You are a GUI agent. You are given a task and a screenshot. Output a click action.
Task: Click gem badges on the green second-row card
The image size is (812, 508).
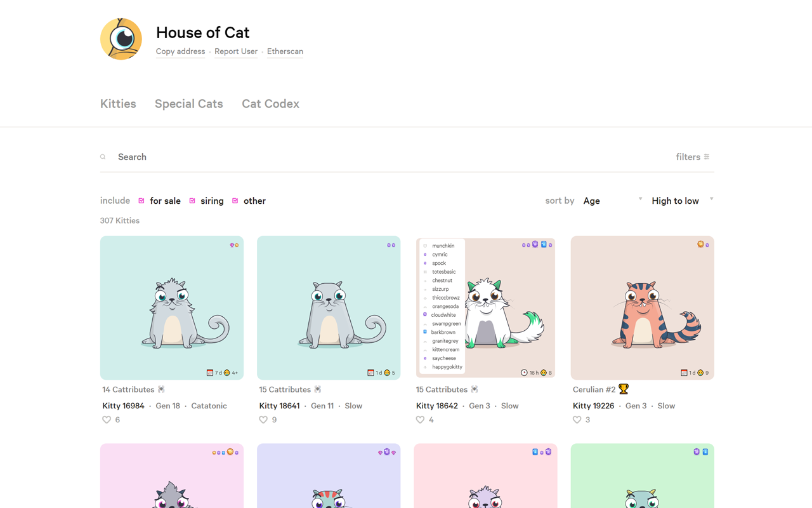(x=701, y=452)
